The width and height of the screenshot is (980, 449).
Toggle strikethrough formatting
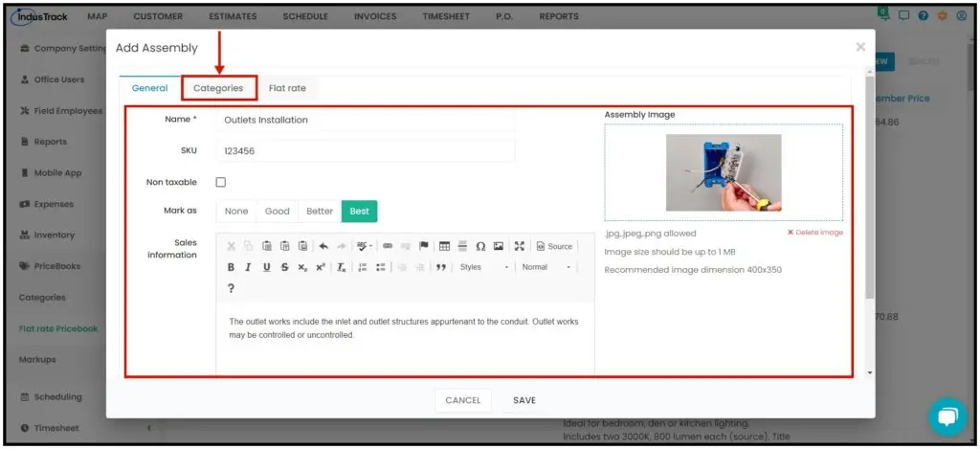tap(284, 267)
